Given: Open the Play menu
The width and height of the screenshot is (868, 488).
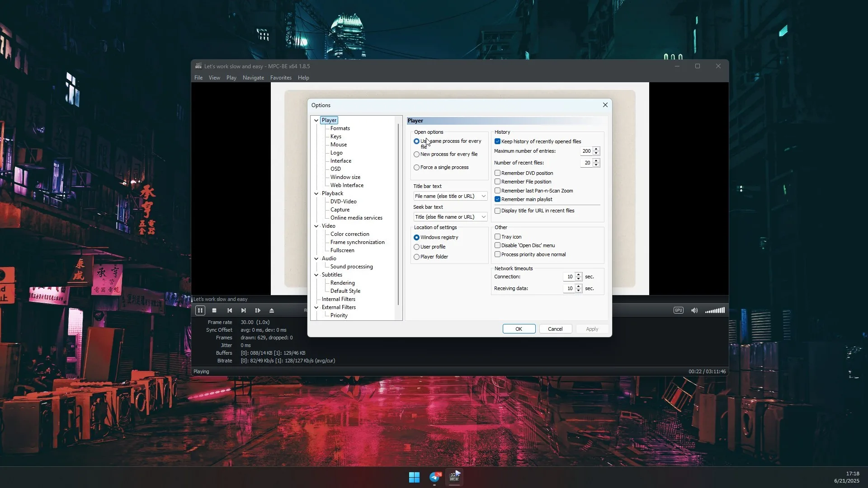Looking at the screenshot, I should coord(231,78).
